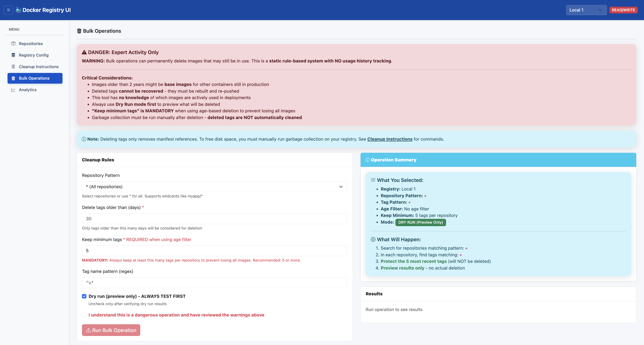Edit the Delete tags older than days field

(214, 218)
